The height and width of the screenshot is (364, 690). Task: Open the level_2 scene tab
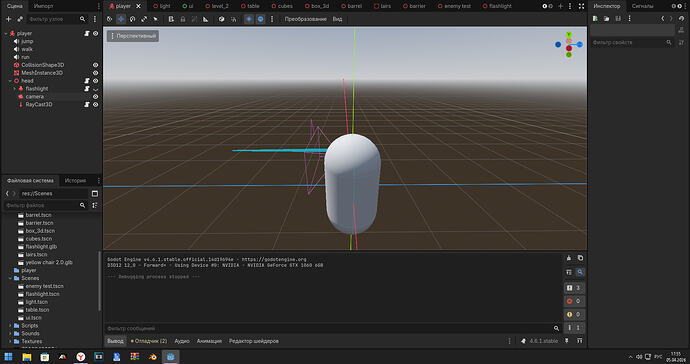pos(216,6)
